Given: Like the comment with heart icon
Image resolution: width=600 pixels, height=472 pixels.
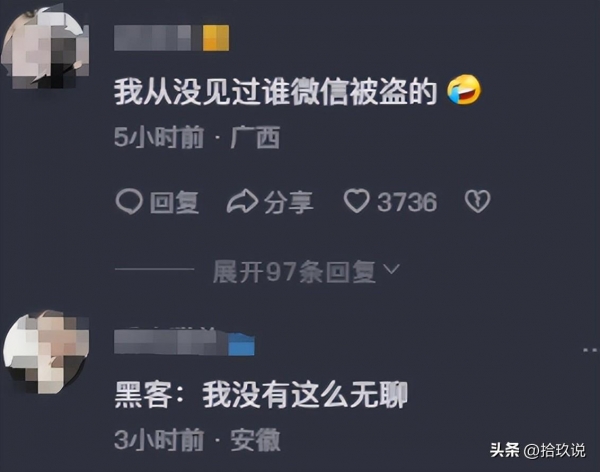Looking at the screenshot, I should (x=356, y=201).
